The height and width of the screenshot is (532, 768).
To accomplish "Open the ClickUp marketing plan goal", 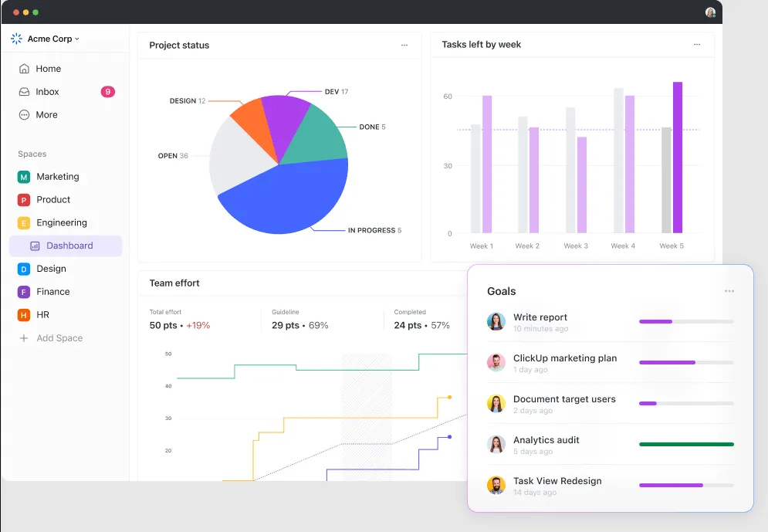I will 565,358.
